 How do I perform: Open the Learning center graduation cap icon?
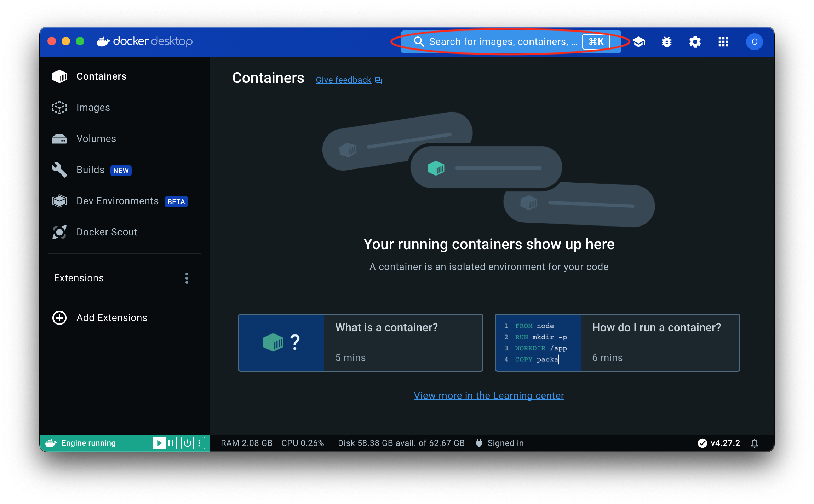pos(639,42)
